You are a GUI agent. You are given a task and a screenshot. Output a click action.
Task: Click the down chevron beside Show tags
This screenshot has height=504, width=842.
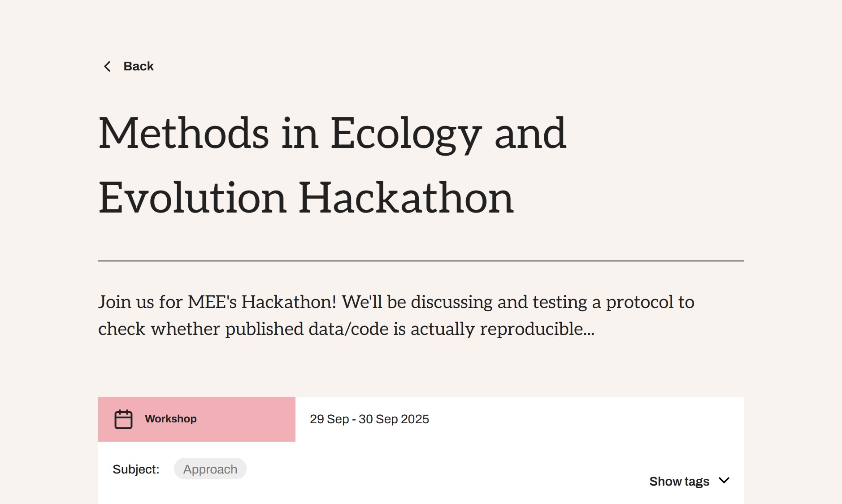tap(724, 481)
